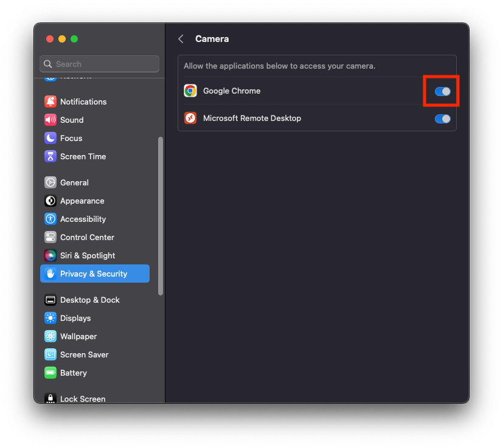Select Appearance in the sidebar
Viewport: 503px width, 448px height.
pyautogui.click(x=82, y=201)
